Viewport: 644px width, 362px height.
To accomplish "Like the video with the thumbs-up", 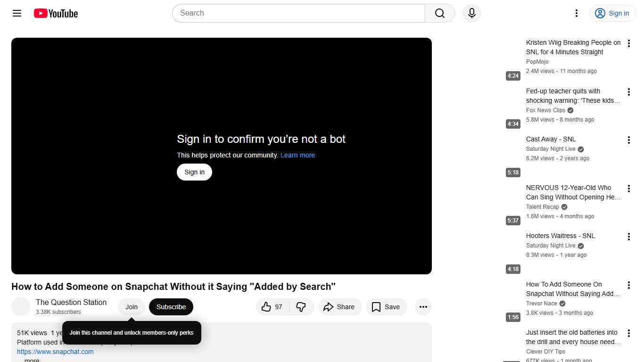I will [x=269, y=307].
